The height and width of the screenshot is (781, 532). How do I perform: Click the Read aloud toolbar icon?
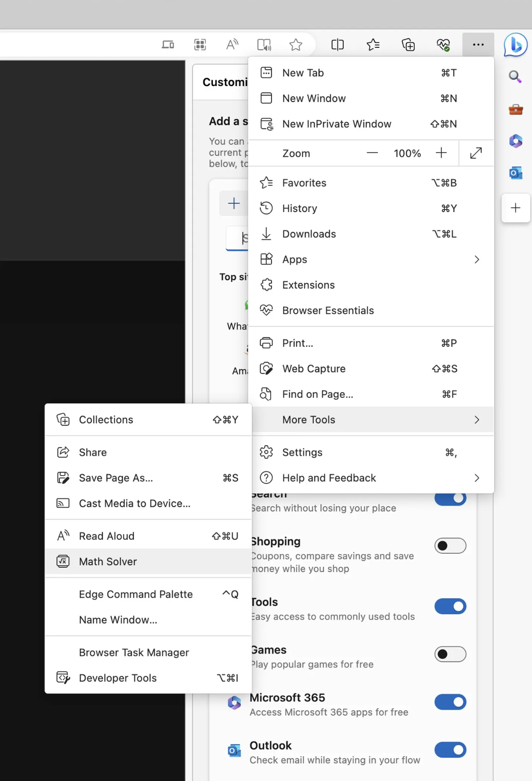232,45
